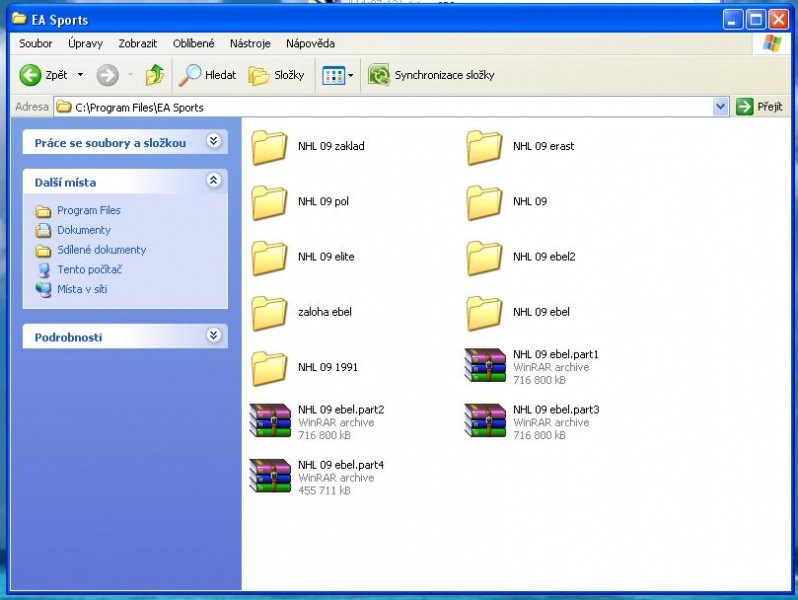Select the NHL 09 zaklad folder icon
This screenshot has width=798, height=600.
click(x=269, y=147)
